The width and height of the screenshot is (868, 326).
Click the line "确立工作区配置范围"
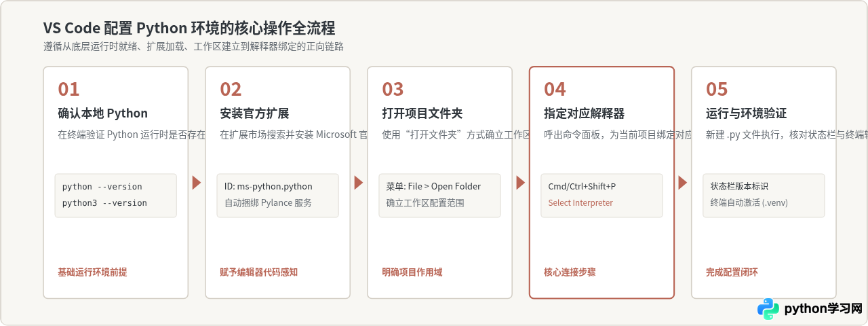click(x=426, y=203)
